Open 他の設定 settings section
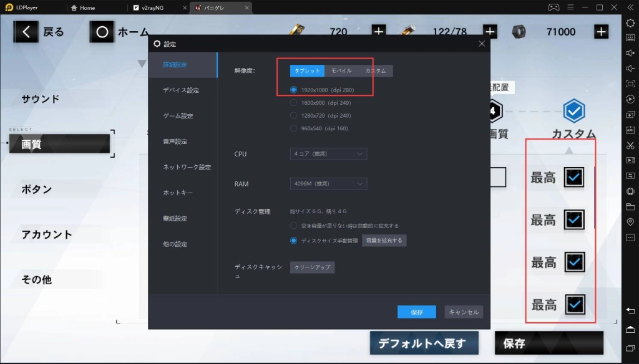Image resolution: width=639 pixels, height=364 pixels. 183,244
